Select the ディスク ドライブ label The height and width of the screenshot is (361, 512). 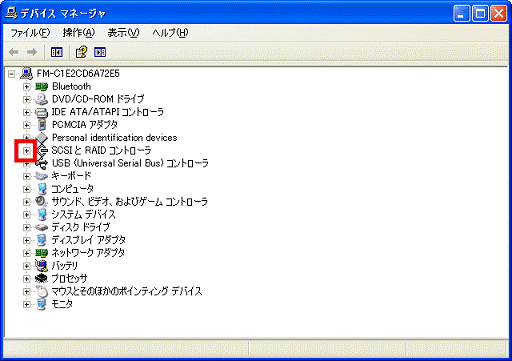pyautogui.click(x=81, y=228)
